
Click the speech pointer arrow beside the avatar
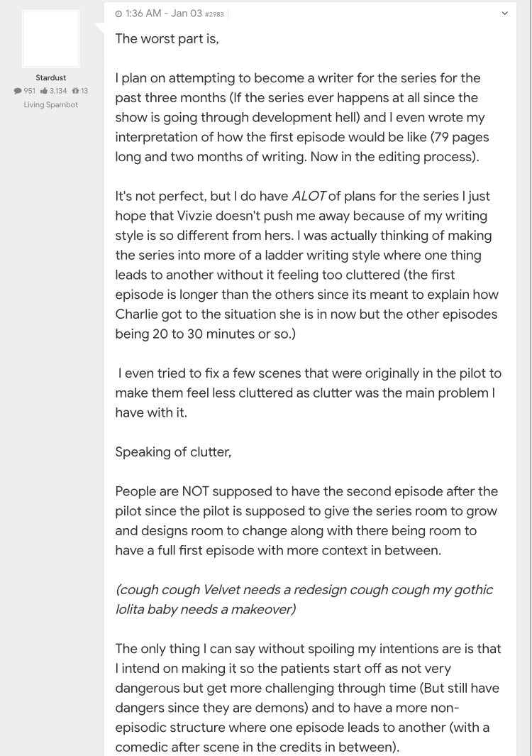99,28
